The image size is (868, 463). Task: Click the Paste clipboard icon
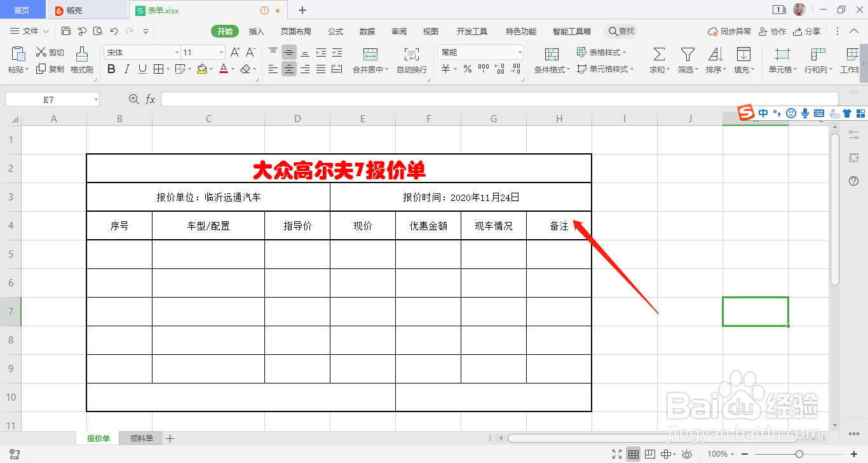(18, 54)
